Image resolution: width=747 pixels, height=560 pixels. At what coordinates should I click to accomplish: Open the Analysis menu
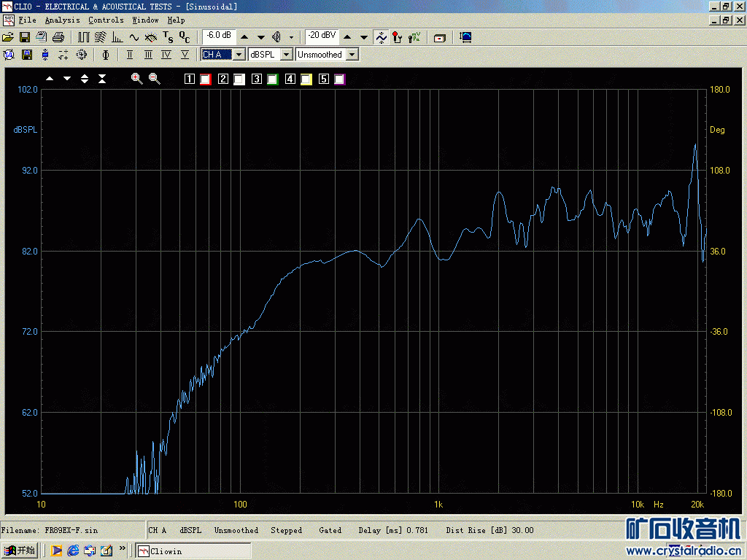(62, 20)
